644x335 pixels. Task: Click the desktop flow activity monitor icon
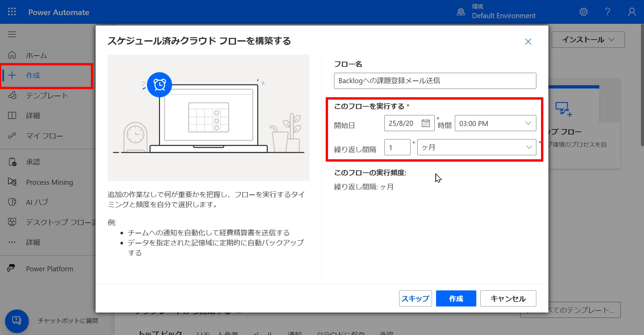pyautogui.click(x=12, y=222)
